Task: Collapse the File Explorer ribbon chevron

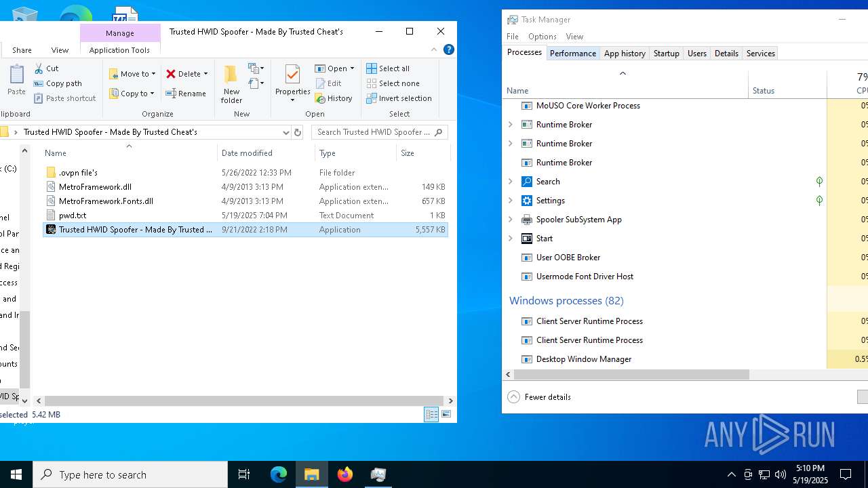Action: point(434,49)
